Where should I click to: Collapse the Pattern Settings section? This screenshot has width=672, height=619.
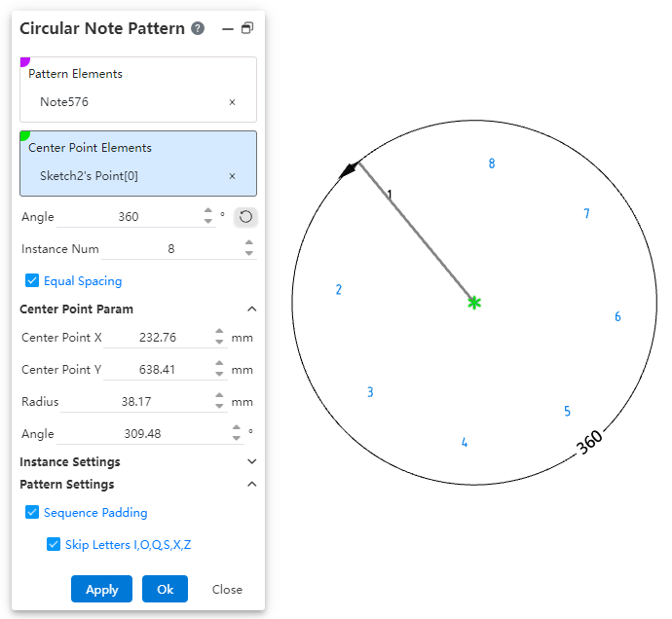pos(251,485)
